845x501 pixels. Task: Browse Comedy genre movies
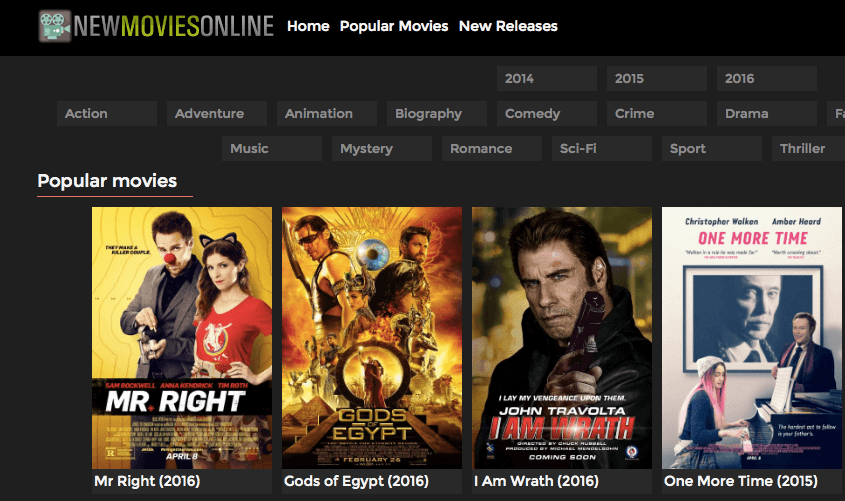(547, 114)
